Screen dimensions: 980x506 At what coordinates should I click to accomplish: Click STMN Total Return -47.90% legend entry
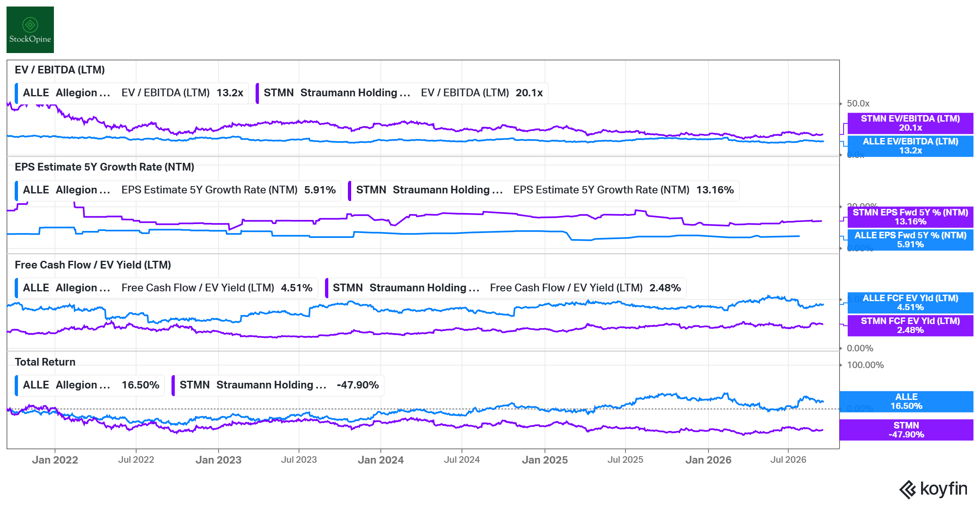coord(278,385)
